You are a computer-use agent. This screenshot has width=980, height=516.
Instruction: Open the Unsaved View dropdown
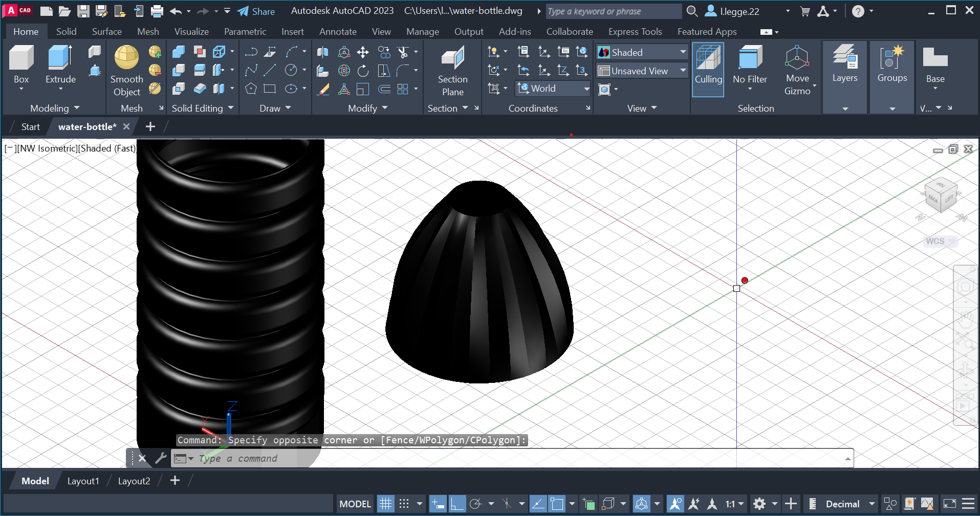point(642,71)
